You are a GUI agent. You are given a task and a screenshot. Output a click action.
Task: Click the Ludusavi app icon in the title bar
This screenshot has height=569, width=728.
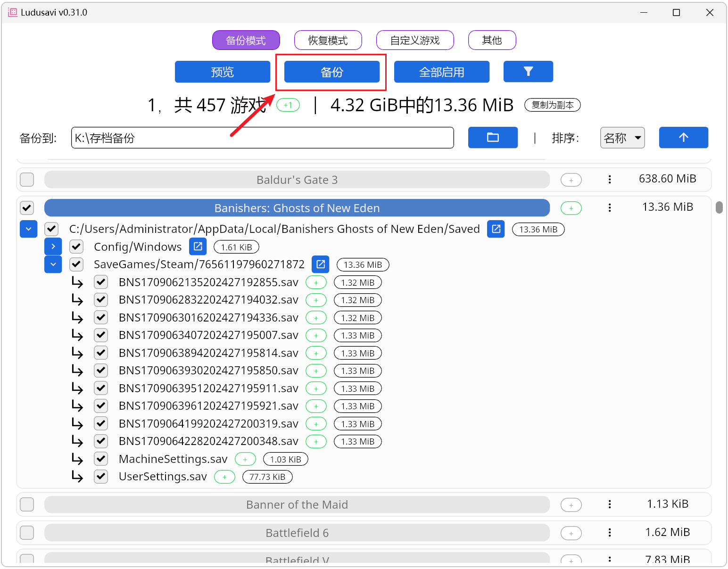click(13, 12)
